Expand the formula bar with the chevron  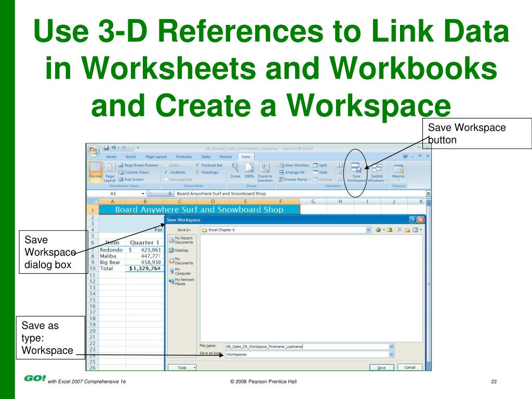tap(429, 193)
